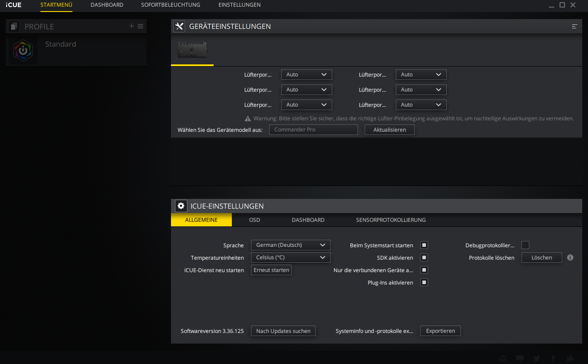Open the first-row left Lüfterport Auto dropdown

coord(306,75)
